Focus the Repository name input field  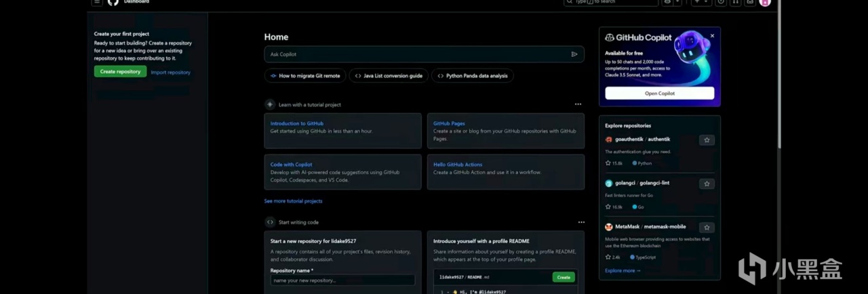[x=342, y=280]
